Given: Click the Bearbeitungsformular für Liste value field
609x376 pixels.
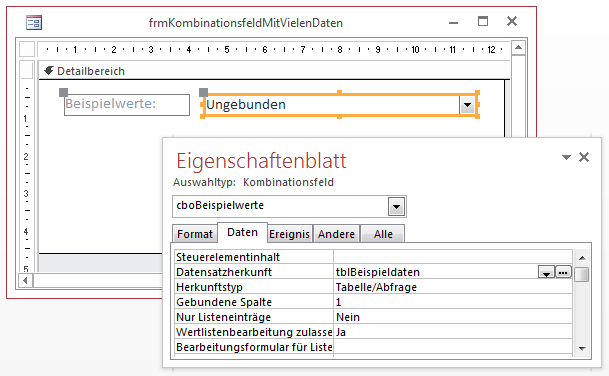Looking at the screenshot, I should pyautogui.click(x=453, y=347).
